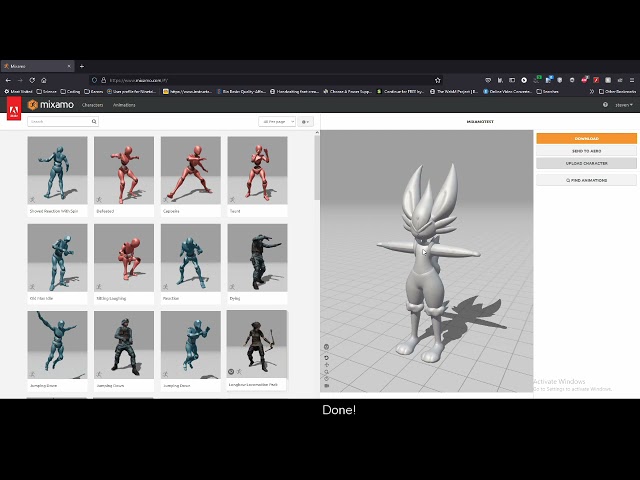The width and height of the screenshot is (640, 480).
Task: Open the Games bookmark folder
Action: (x=94, y=91)
